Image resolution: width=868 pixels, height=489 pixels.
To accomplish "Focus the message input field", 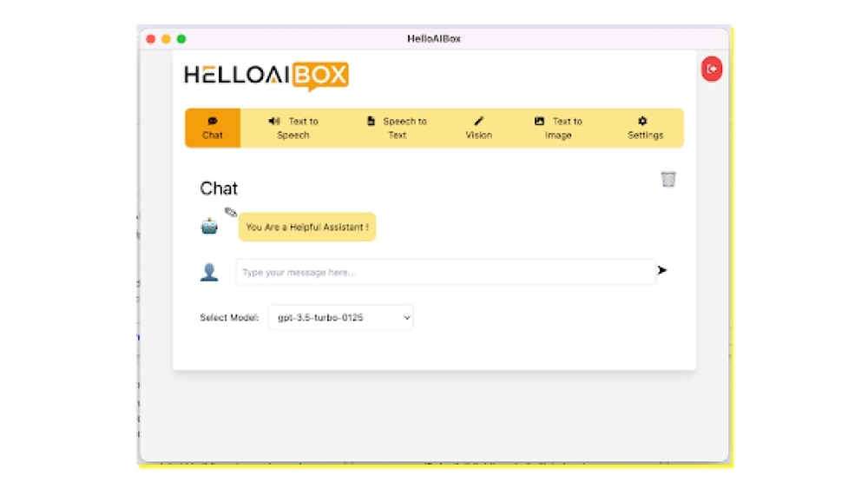I will (x=445, y=272).
